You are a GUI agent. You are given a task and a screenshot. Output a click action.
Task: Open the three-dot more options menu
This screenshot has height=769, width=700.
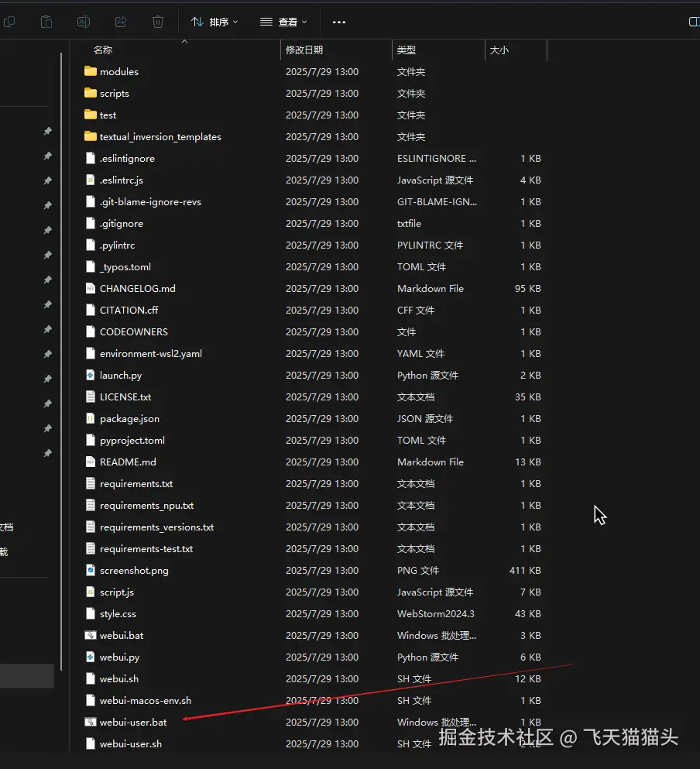[x=339, y=22]
